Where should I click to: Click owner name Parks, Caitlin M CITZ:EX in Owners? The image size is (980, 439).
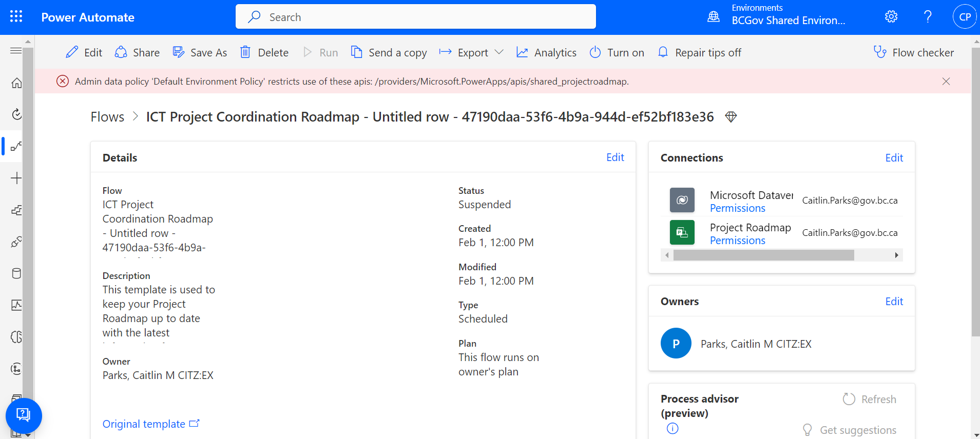pos(756,344)
